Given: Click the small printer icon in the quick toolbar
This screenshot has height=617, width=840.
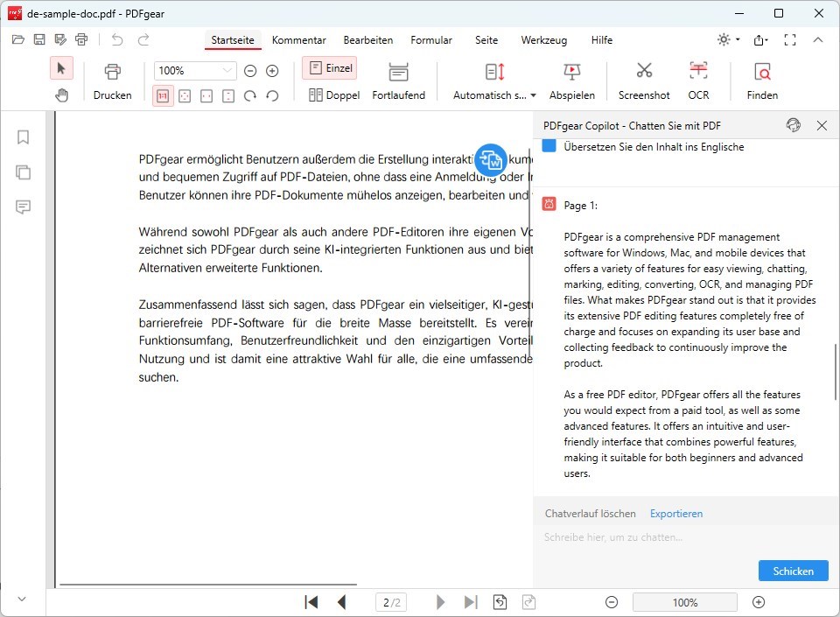Looking at the screenshot, I should click(x=81, y=39).
